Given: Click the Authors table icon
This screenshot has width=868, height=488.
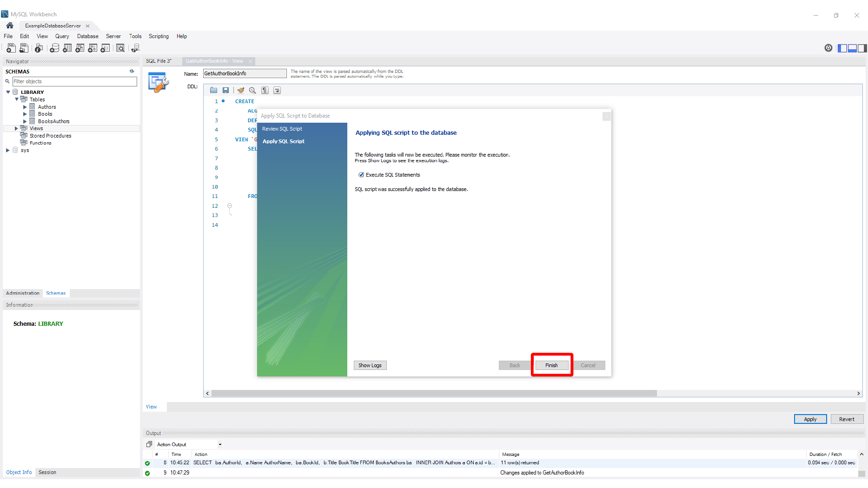Looking at the screenshot, I should pyautogui.click(x=32, y=106).
